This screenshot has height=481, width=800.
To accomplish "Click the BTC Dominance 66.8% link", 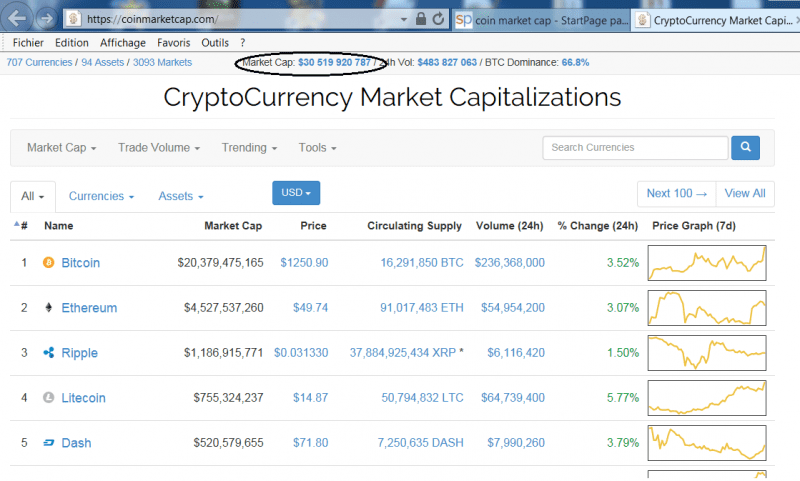I will 575,62.
